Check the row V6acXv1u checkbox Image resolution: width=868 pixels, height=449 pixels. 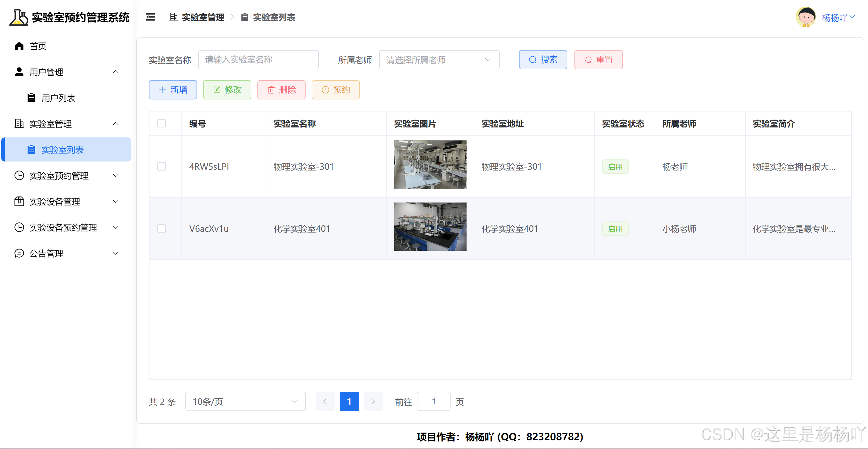(x=162, y=228)
